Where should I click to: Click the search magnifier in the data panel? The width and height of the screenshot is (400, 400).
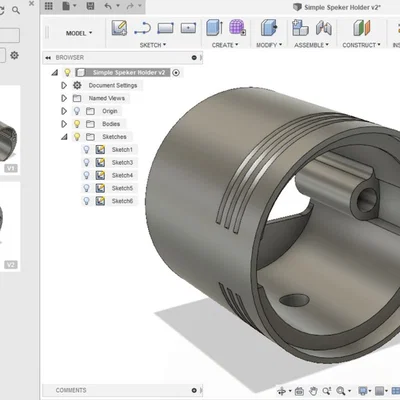point(16,10)
